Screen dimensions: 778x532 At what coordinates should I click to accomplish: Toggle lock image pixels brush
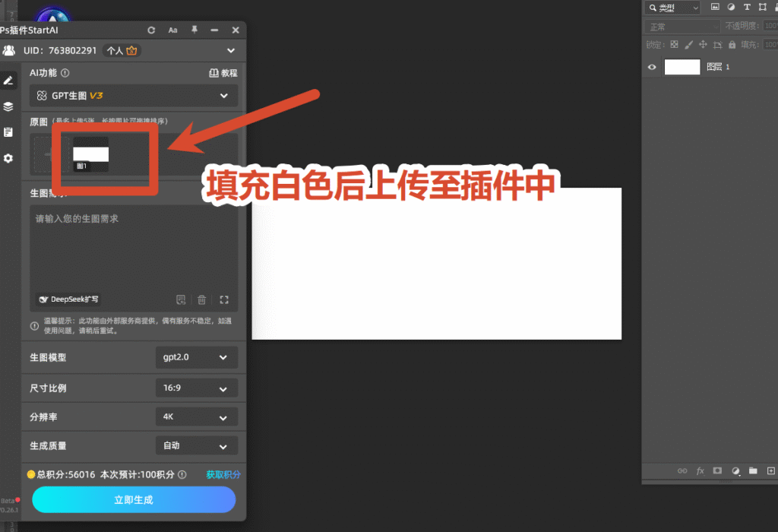tap(688, 45)
